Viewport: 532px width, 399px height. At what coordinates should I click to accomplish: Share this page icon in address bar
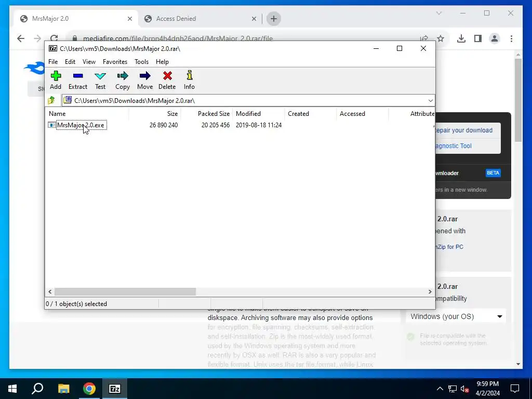click(x=424, y=38)
